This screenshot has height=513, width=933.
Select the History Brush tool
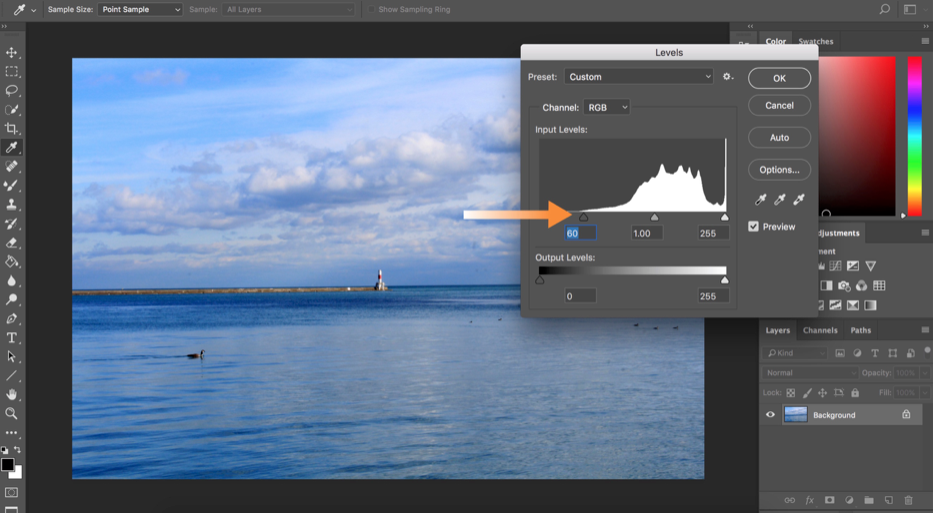[11, 224]
